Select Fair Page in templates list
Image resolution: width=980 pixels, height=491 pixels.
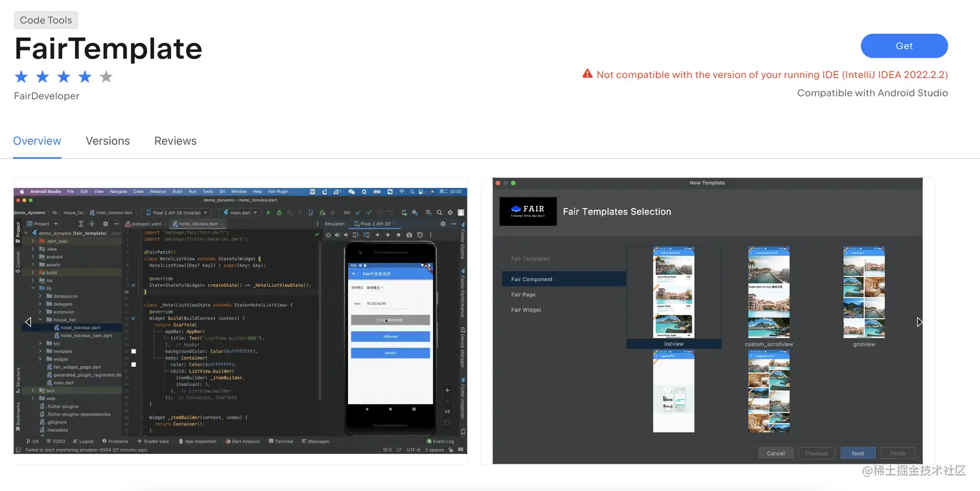pos(523,295)
